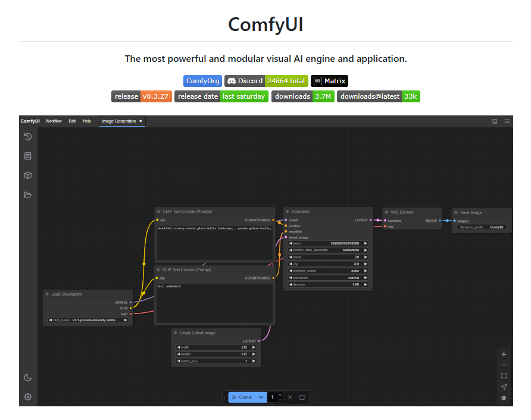Toggle collapse dot on Empty Latent Image node

point(176,333)
